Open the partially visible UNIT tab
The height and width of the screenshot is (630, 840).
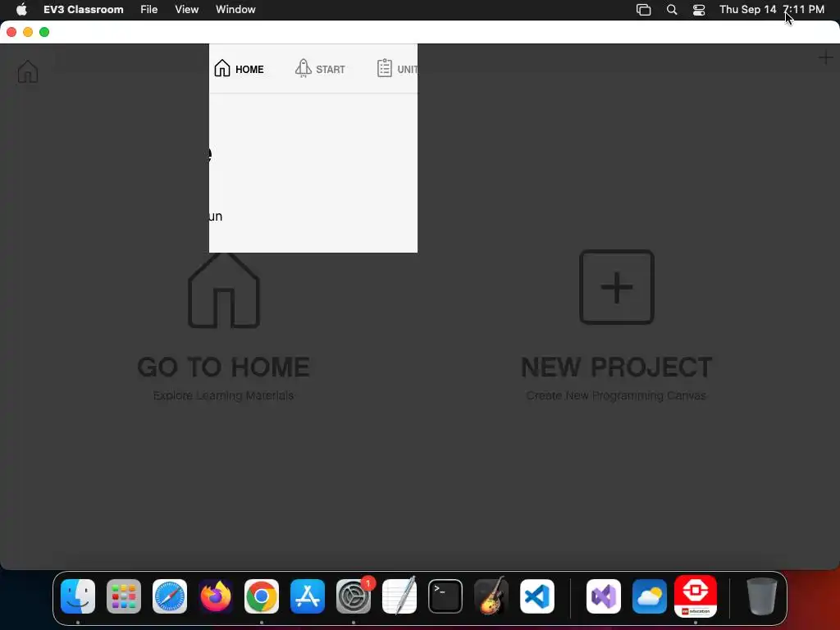pos(397,69)
